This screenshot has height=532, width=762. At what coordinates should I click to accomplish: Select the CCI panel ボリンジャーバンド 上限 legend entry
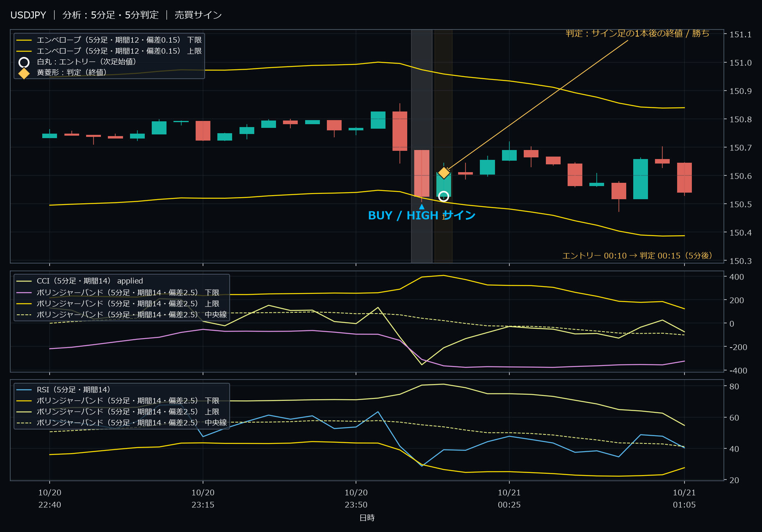click(118, 304)
